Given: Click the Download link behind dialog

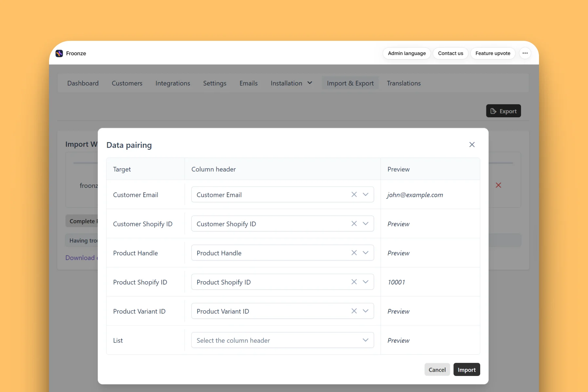Looking at the screenshot, I should click(81, 258).
